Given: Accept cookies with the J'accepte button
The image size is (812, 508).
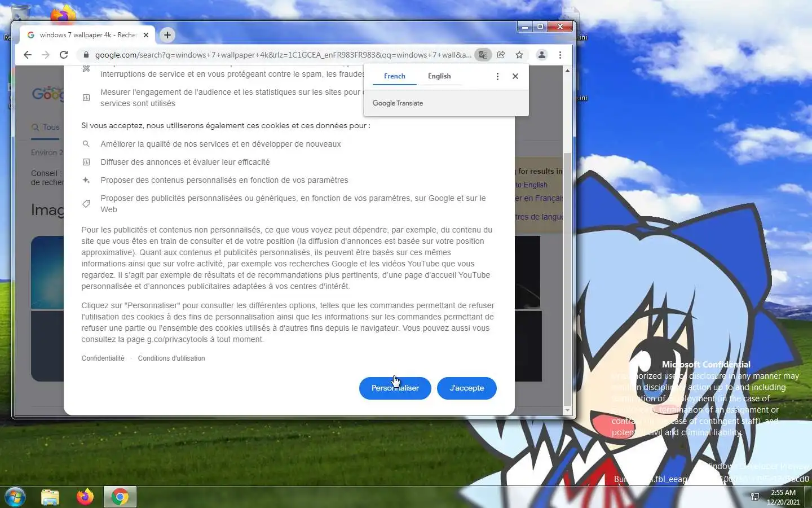Looking at the screenshot, I should click(x=467, y=388).
